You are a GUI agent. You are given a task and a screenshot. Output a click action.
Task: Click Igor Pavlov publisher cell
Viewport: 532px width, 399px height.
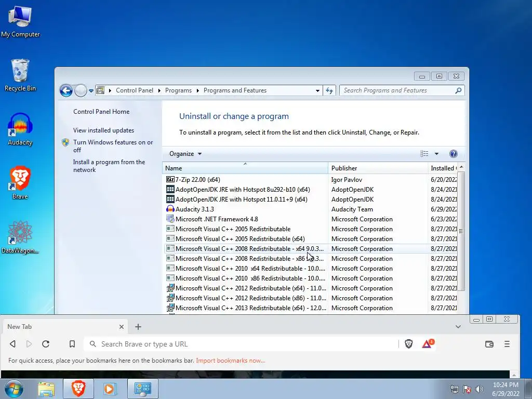click(x=347, y=179)
